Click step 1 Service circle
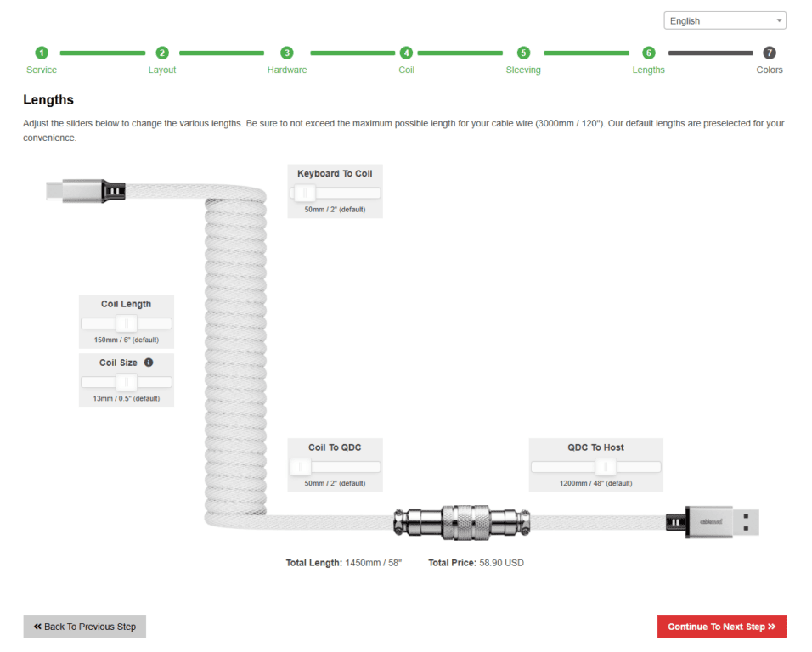The height and width of the screenshot is (652, 812). click(42, 53)
